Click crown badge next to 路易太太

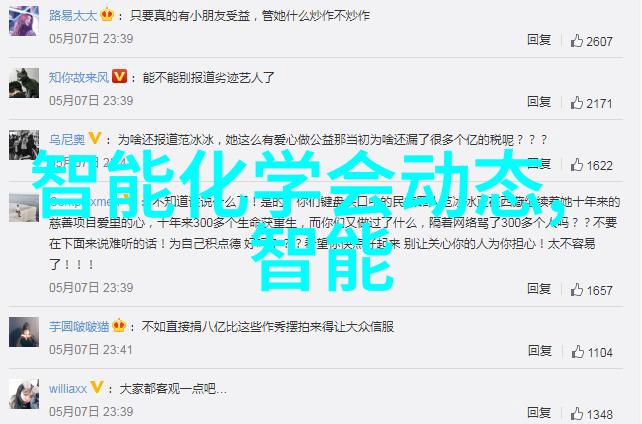pyautogui.click(x=107, y=15)
